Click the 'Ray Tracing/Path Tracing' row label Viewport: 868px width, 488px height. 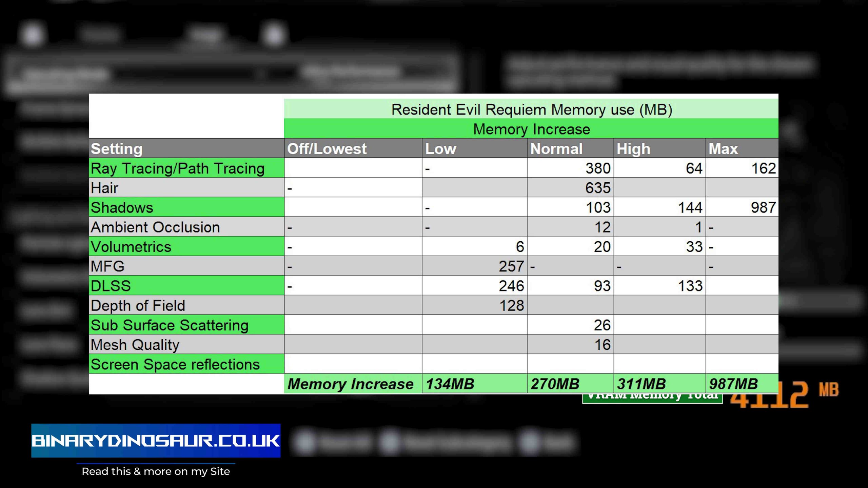(178, 168)
